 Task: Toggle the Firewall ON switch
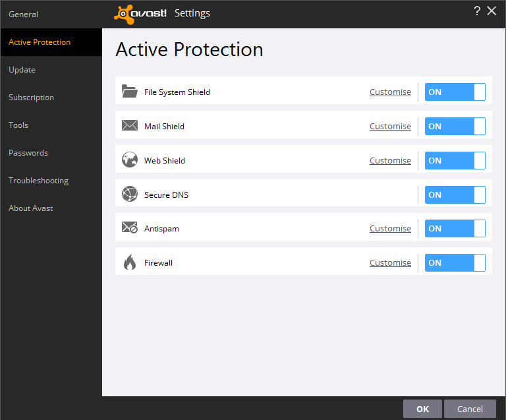pos(455,262)
